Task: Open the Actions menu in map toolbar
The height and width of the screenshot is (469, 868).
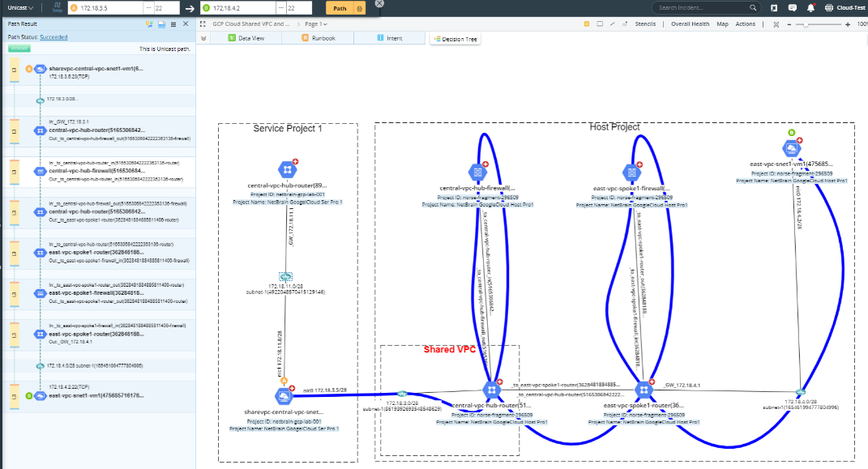Action: [745, 23]
